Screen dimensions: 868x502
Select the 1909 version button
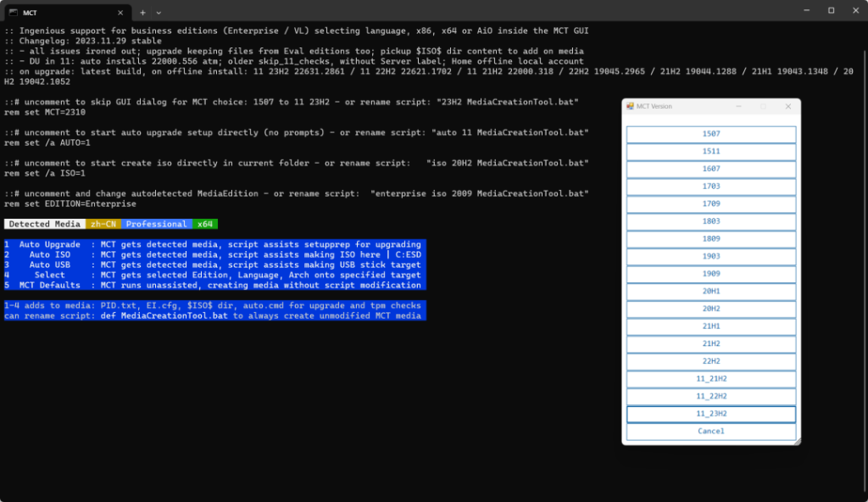pos(711,274)
